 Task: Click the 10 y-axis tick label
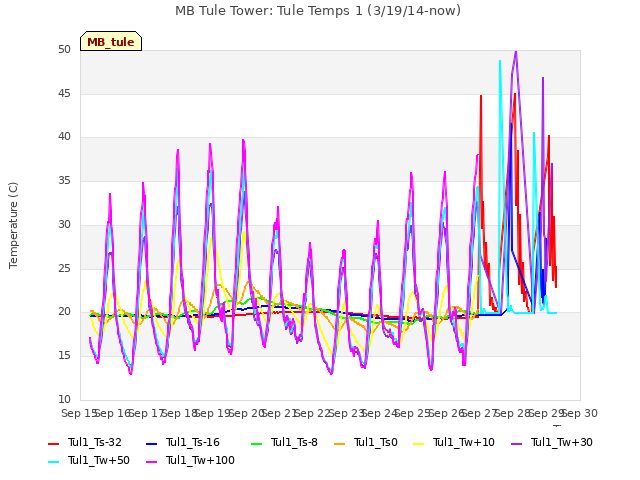[64, 399]
